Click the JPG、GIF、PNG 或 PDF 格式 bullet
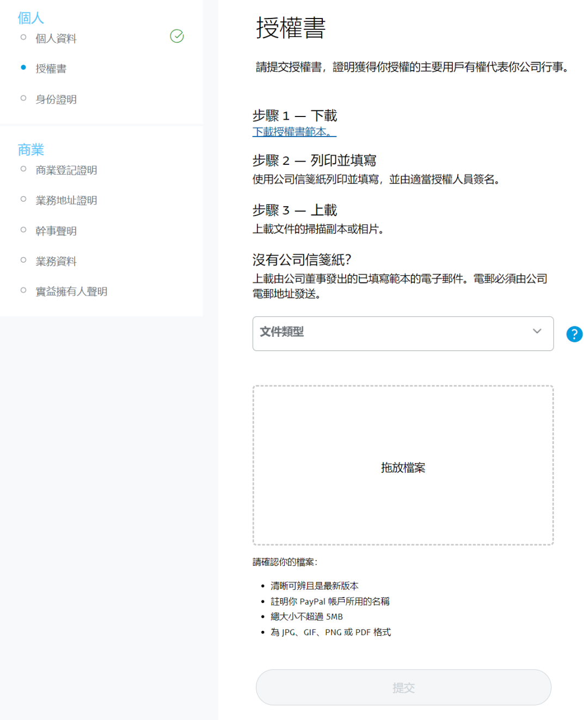Viewport: 588px width, 720px height. tap(330, 632)
